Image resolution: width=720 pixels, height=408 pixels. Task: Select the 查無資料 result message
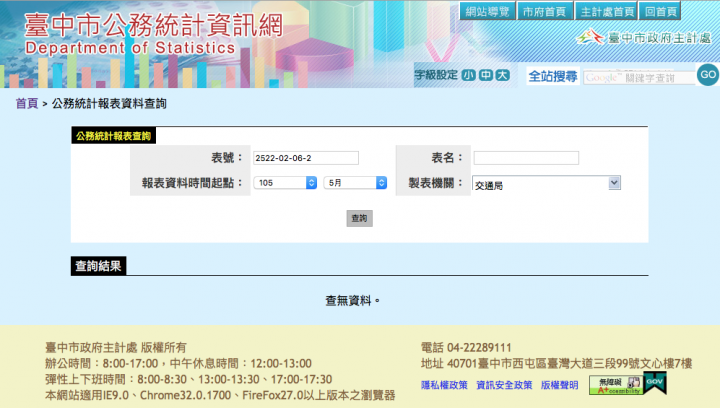point(352,301)
